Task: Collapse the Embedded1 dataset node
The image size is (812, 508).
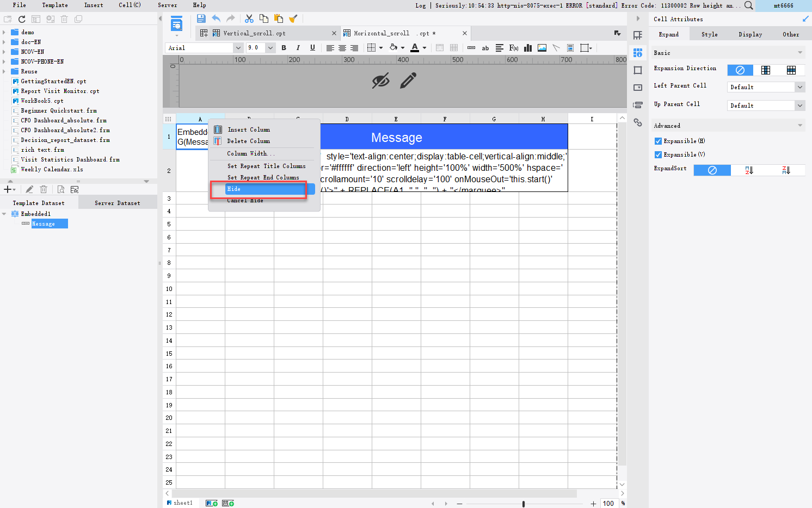Action: (4, 214)
